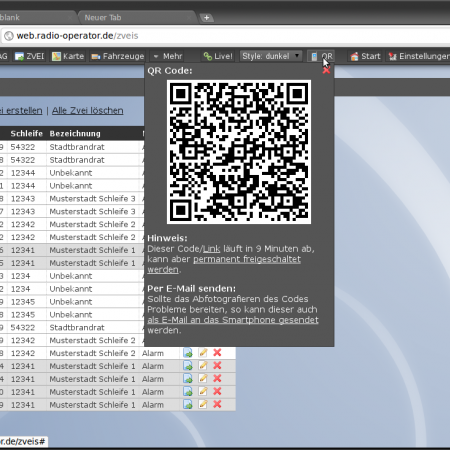450x450 pixels.
Task: Select the first 1234 Unbekannt row
Action: [72, 276]
